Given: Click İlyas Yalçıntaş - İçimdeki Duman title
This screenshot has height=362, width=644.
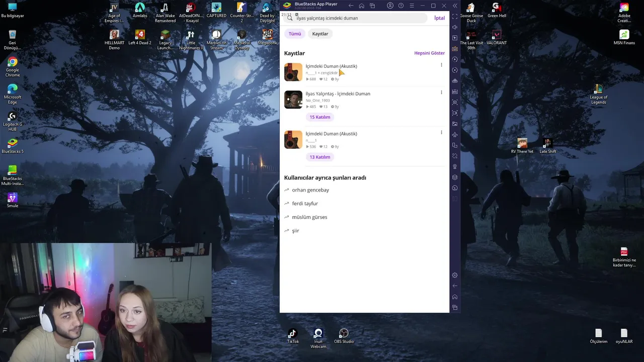Looking at the screenshot, I should (338, 94).
